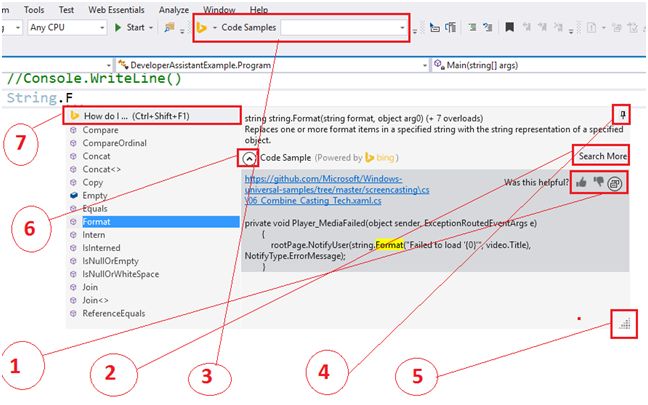Expand the Code Samples combo box arrow
Image resolution: width=648 pixels, height=405 pixels.
[x=402, y=28]
